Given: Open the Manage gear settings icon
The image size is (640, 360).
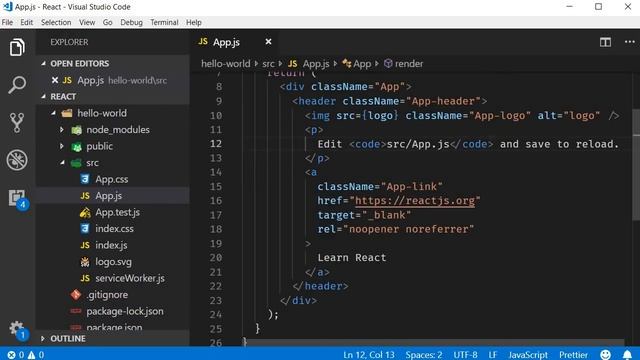Looking at the screenshot, I should (x=18, y=329).
